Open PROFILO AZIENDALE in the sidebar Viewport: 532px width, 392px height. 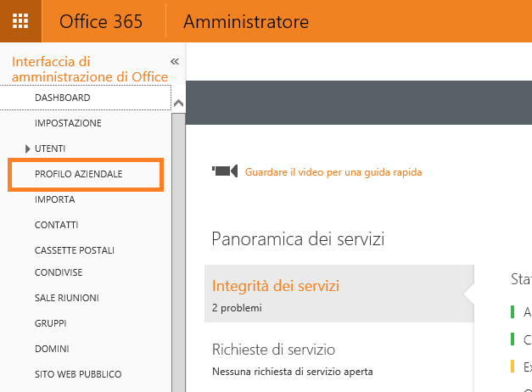78,174
